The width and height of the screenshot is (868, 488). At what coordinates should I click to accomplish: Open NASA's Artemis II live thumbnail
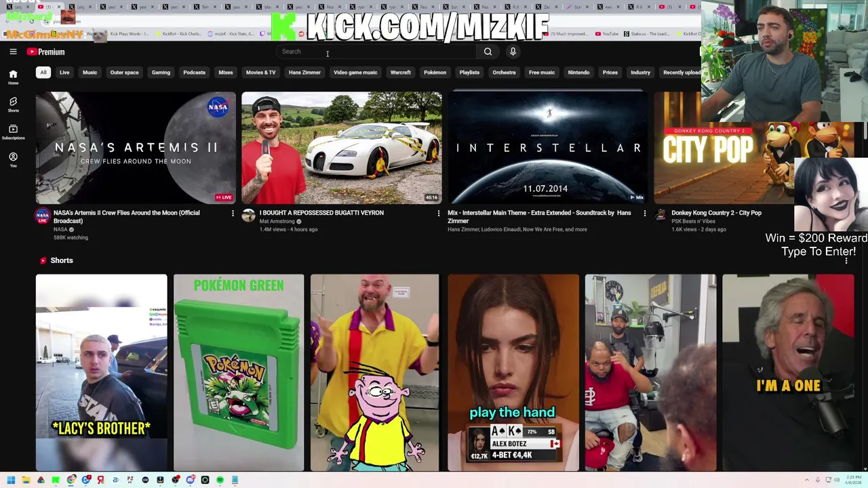(x=136, y=147)
